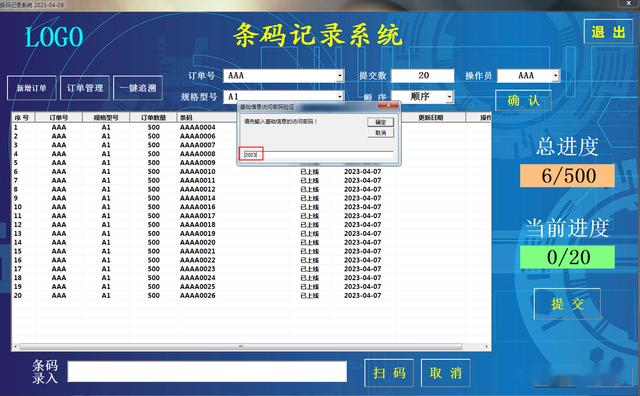Select barcode cell AAAA0021
Viewport: 640px width, 396px height.
198,251
